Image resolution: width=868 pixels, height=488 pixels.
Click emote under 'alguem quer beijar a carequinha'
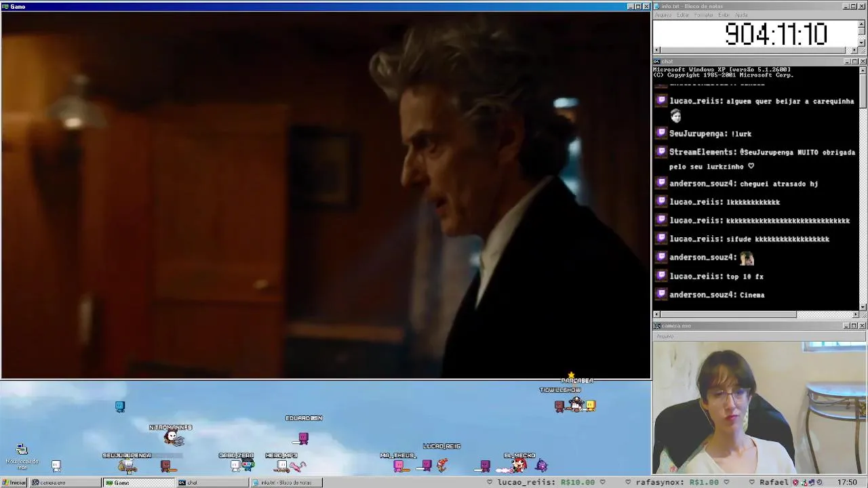675,116
